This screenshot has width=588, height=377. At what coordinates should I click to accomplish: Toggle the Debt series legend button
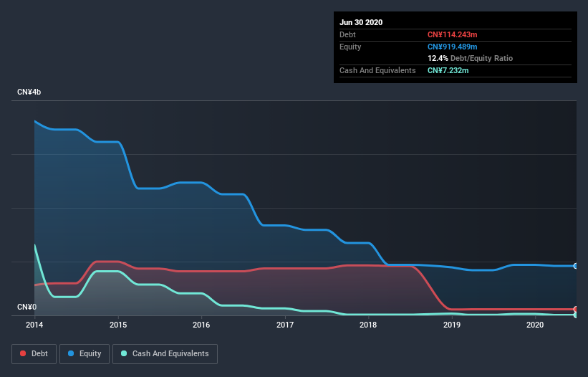[34, 354]
